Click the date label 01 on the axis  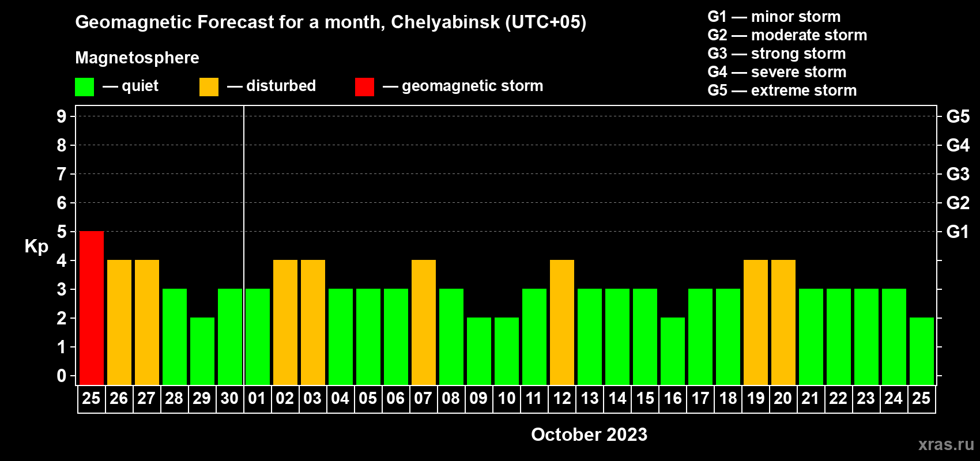(257, 399)
